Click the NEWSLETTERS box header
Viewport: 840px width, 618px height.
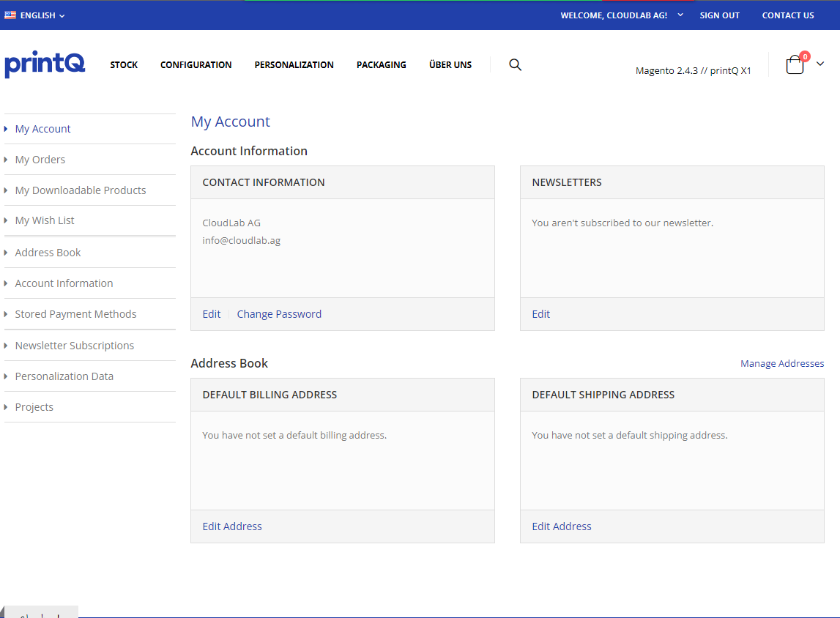567,182
